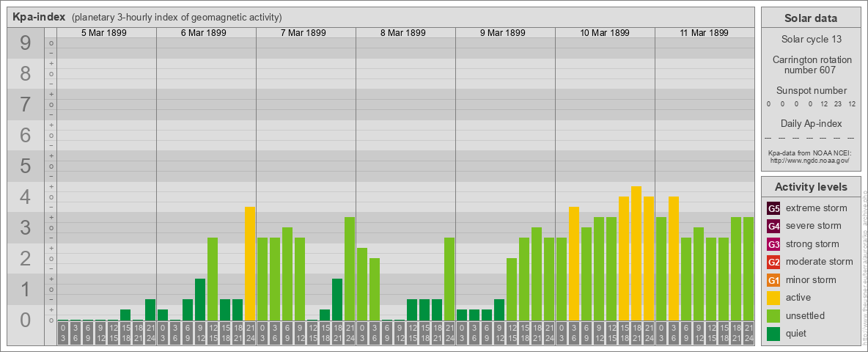Click the yellow 3-6 bar on 11 Mar

[673, 258]
